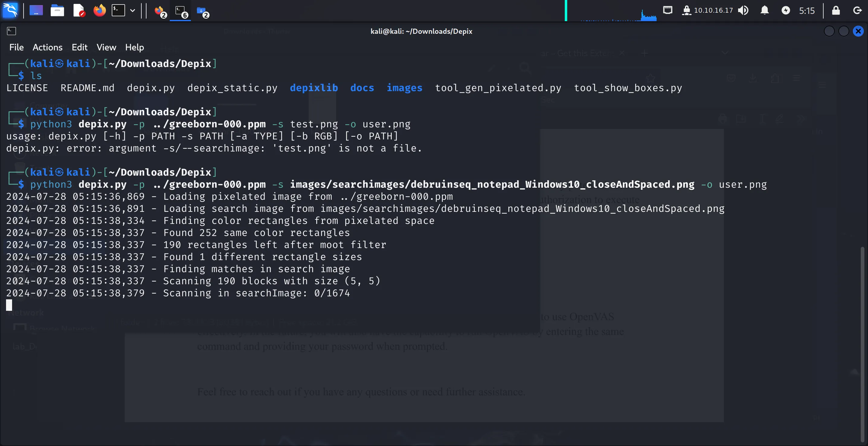The height and width of the screenshot is (446, 868).
Task: Open the notifications bell
Action: (764, 11)
